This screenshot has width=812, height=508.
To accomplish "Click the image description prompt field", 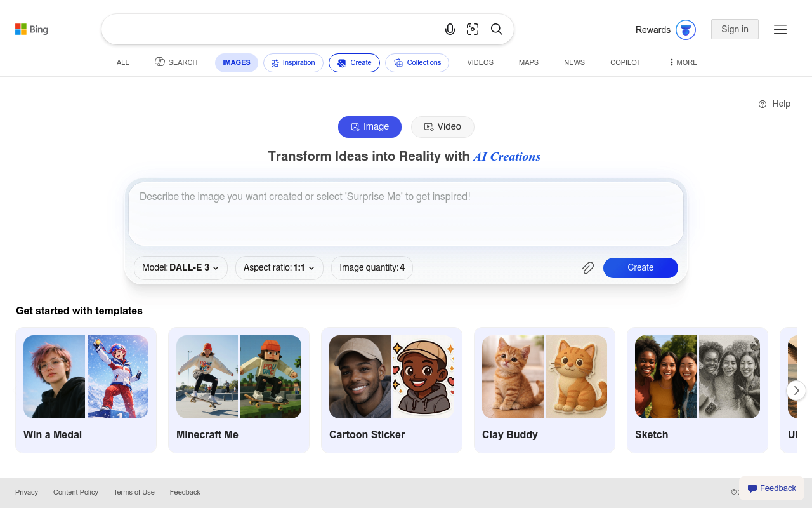I will point(406,214).
